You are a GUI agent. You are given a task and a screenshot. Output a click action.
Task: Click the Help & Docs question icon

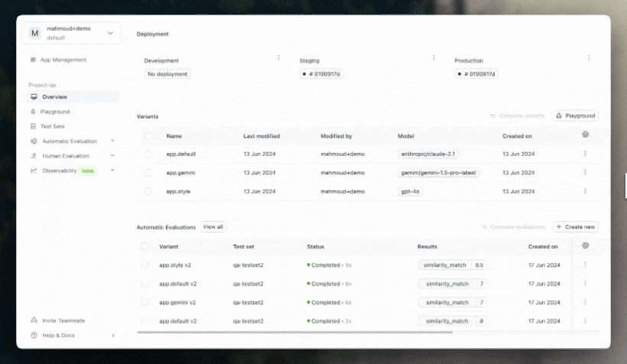pos(34,335)
